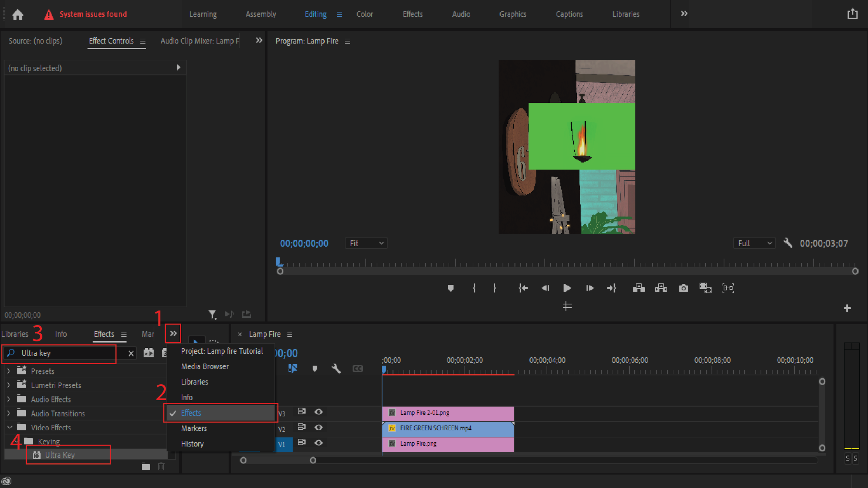Click timeline wrench display settings
The image size is (868, 488).
(x=336, y=369)
